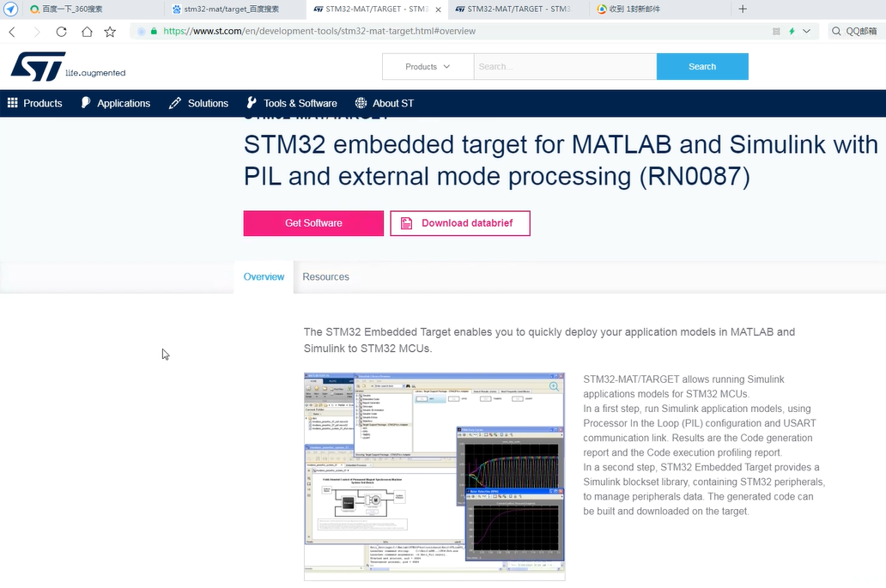Open Solutions menu in navigation bar
Viewport: 886px width, 588px height.
tap(199, 103)
